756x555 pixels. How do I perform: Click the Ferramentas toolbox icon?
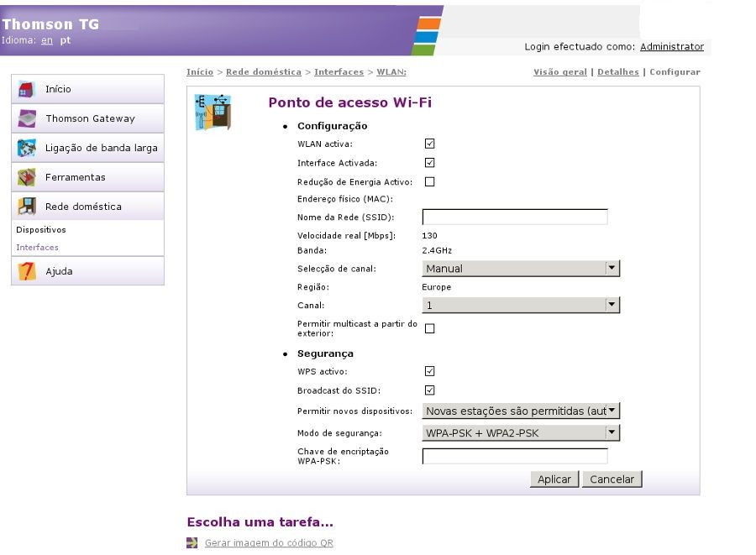point(27,177)
